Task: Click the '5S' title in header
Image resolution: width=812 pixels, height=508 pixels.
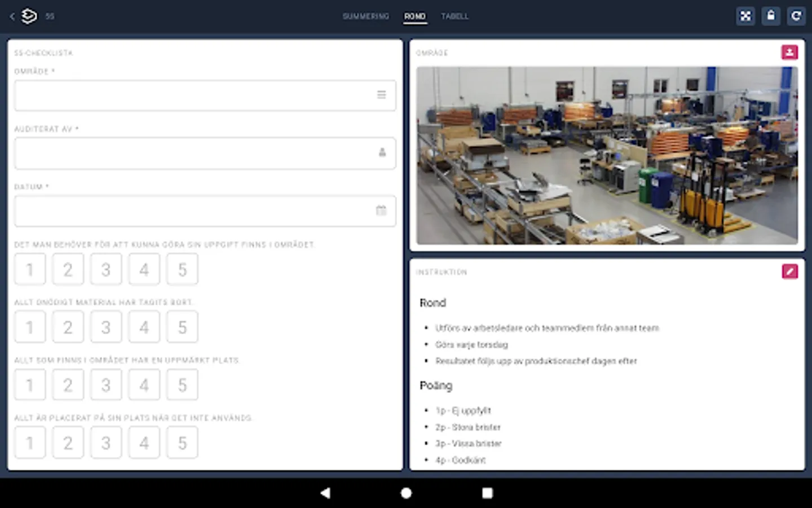Action: pos(50,16)
